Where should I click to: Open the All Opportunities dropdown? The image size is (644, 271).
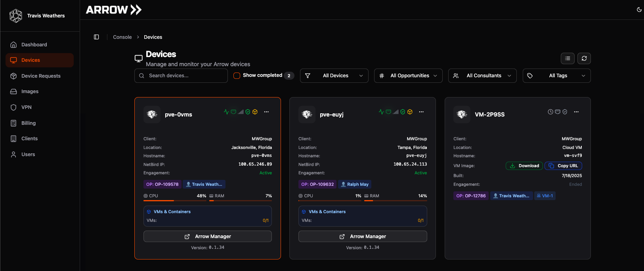[408, 76]
